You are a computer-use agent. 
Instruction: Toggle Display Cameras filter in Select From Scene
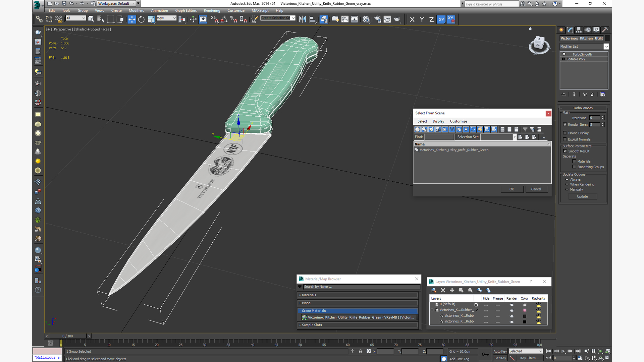438,129
